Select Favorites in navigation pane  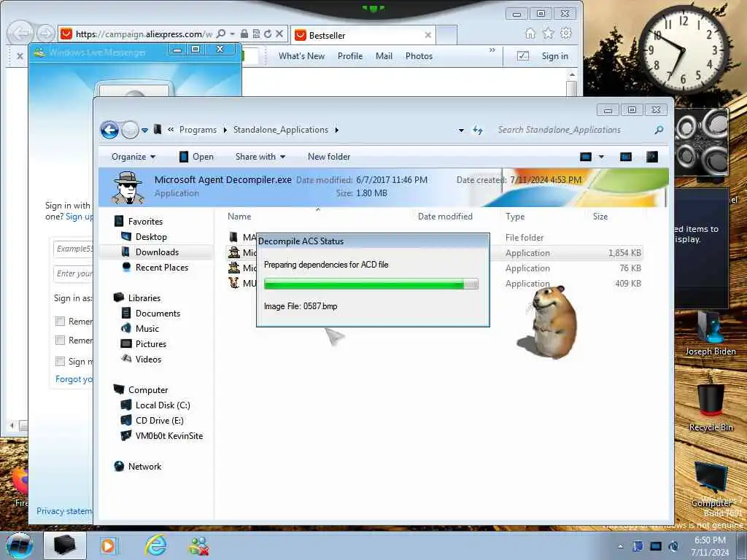tap(145, 221)
